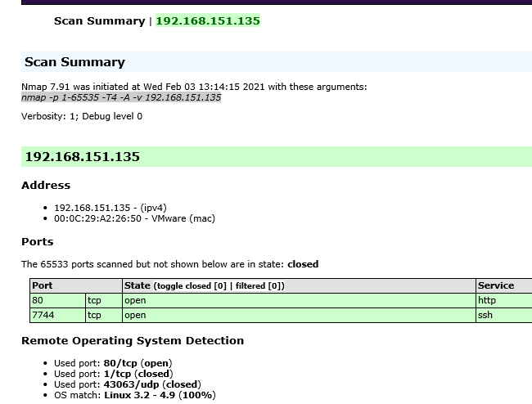
Task: Click the Remote Operating System Detection heading
Action: tap(133, 340)
